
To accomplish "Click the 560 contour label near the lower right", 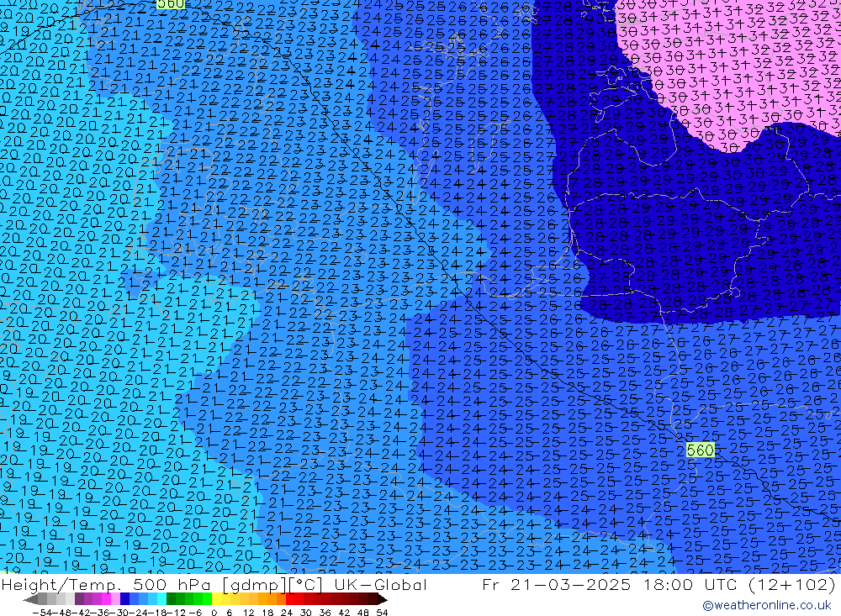I will point(700,450).
